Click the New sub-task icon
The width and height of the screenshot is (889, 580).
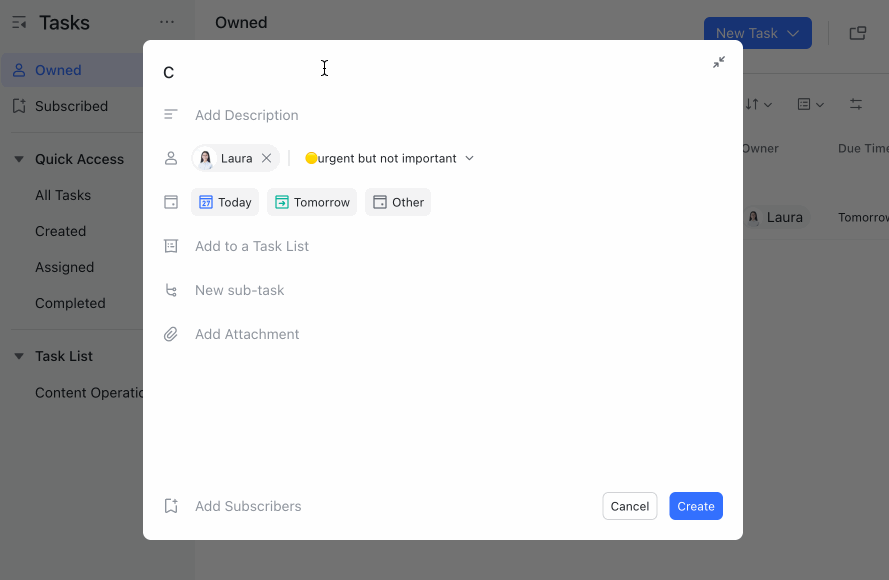[x=170, y=290]
